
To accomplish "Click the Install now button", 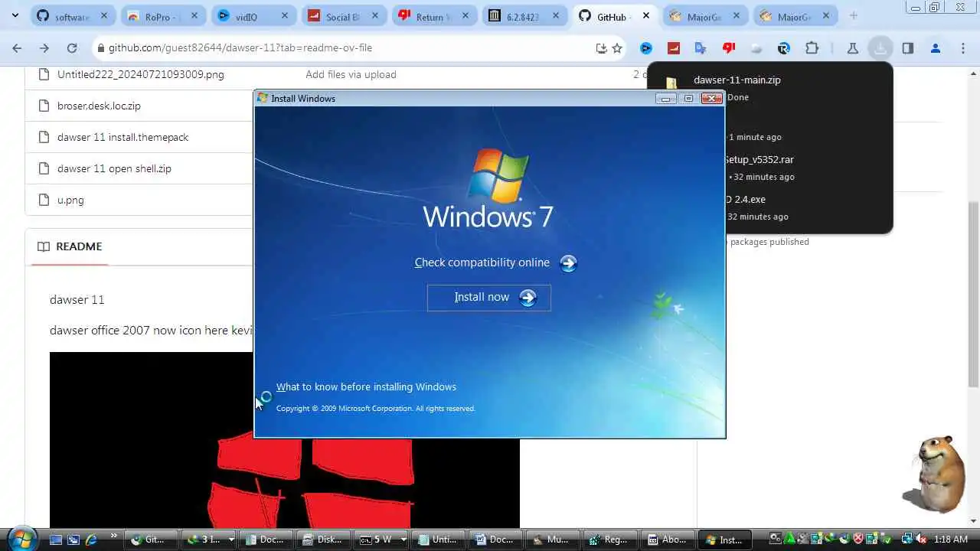I will coord(488,298).
